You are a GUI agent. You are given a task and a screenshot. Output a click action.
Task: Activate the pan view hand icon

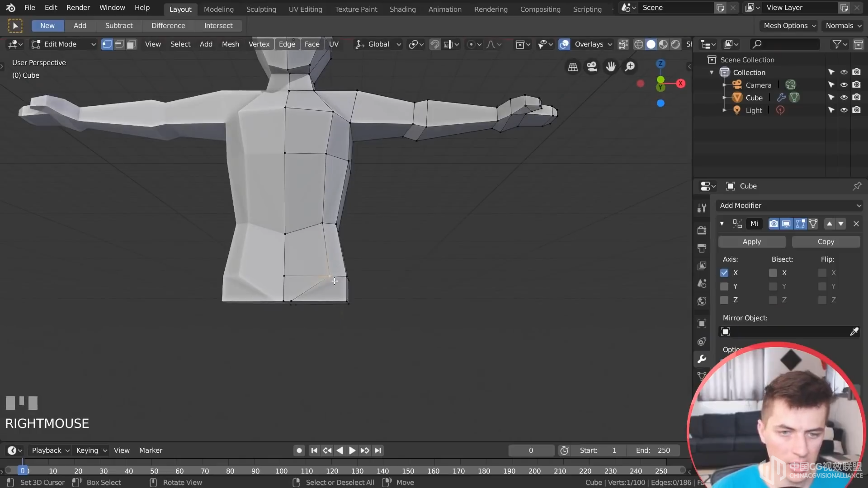(x=611, y=67)
